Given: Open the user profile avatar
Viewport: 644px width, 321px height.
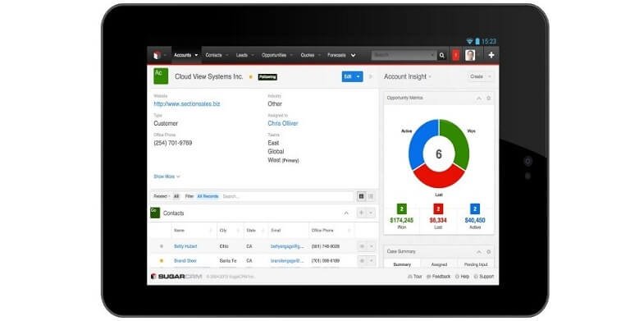Looking at the screenshot, I should [470, 55].
